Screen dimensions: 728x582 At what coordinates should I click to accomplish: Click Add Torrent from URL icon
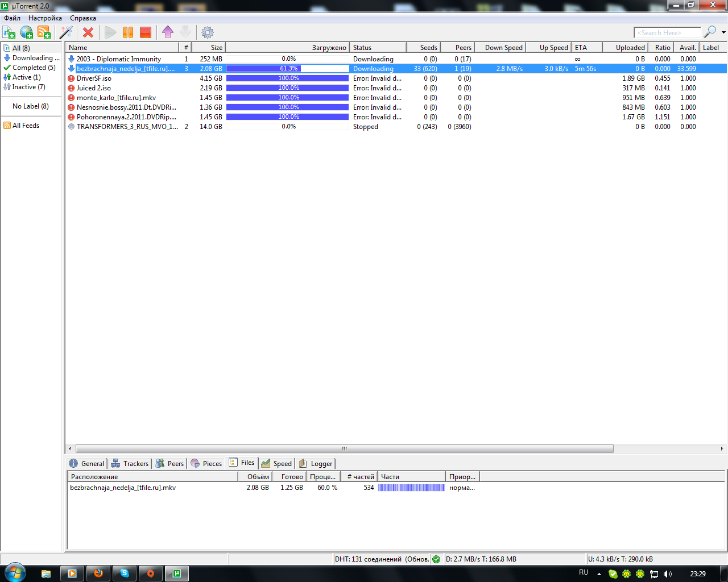tap(27, 32)
